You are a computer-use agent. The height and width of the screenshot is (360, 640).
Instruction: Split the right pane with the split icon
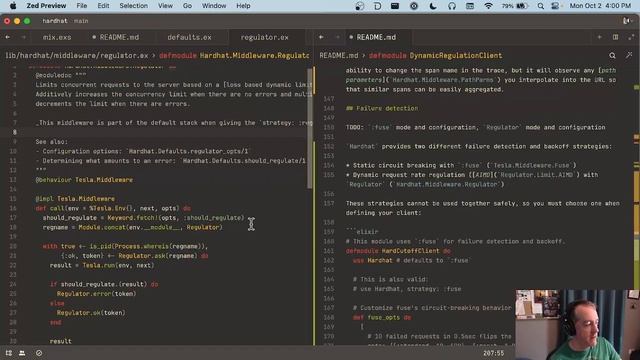[616, 37]
